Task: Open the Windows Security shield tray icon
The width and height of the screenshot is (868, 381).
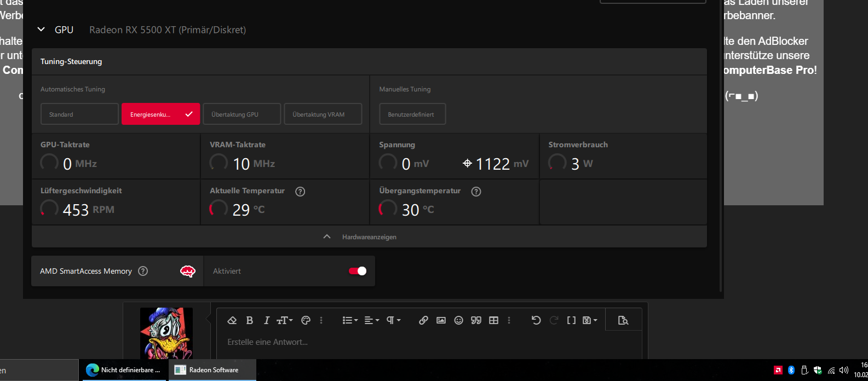Action: tap(818, 370)
